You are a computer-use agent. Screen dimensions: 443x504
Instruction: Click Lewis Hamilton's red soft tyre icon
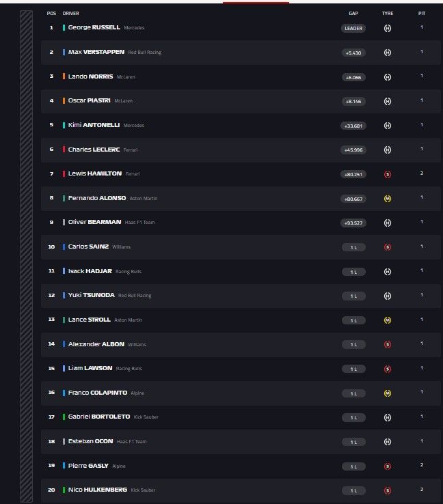point(388,174)
